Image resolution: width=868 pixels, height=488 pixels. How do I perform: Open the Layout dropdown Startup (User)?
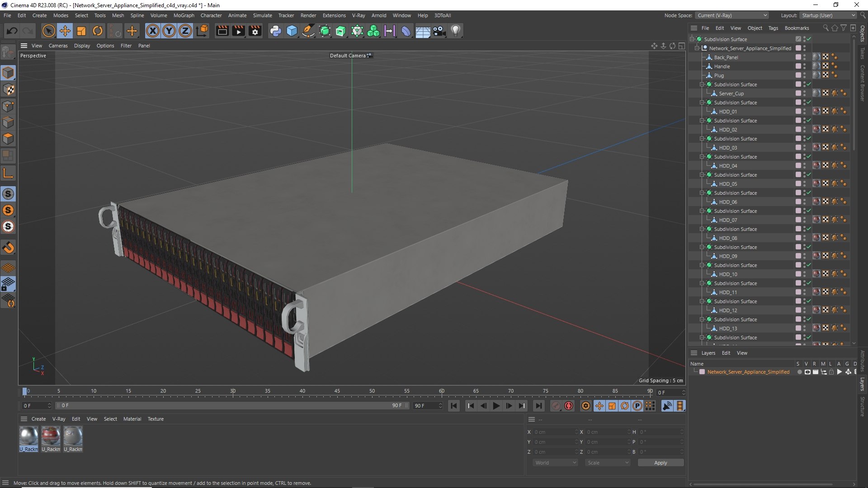pyautogui.click(x=828, y=15)
